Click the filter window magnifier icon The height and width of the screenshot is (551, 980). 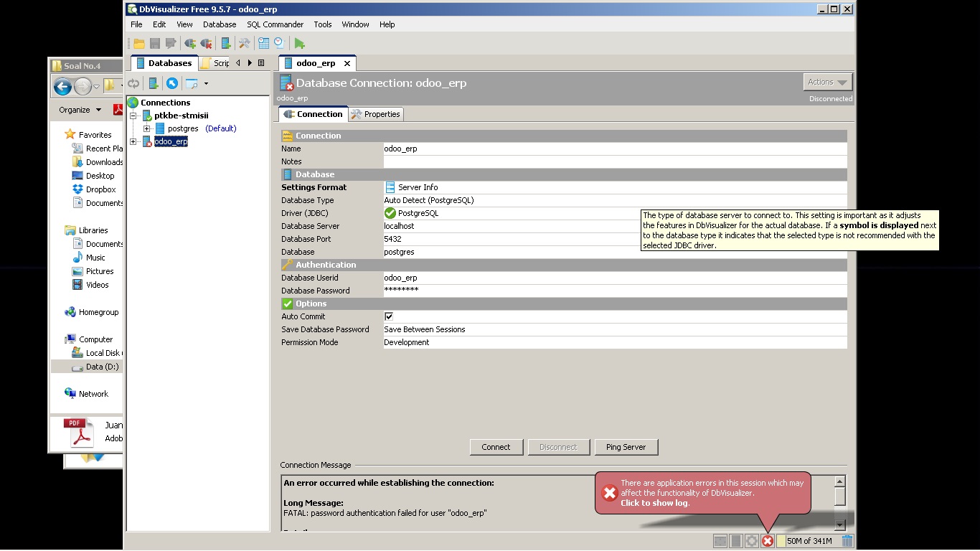pos(192,84)
